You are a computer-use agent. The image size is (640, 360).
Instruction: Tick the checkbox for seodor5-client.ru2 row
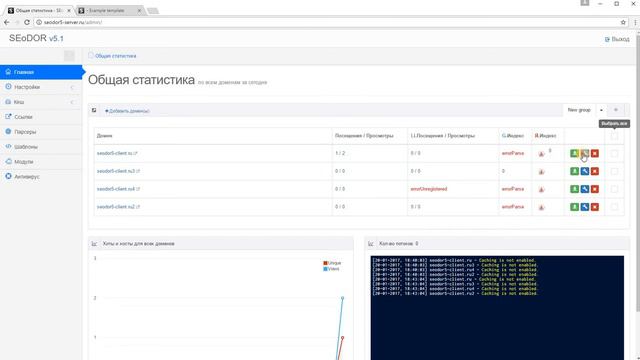click(614, 207)
